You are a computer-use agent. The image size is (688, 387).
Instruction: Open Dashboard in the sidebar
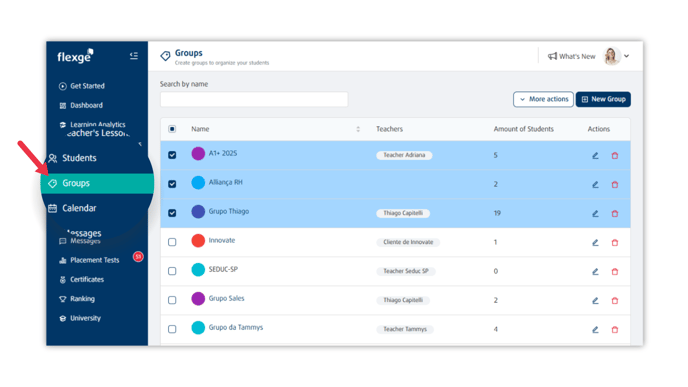(81, 105)
